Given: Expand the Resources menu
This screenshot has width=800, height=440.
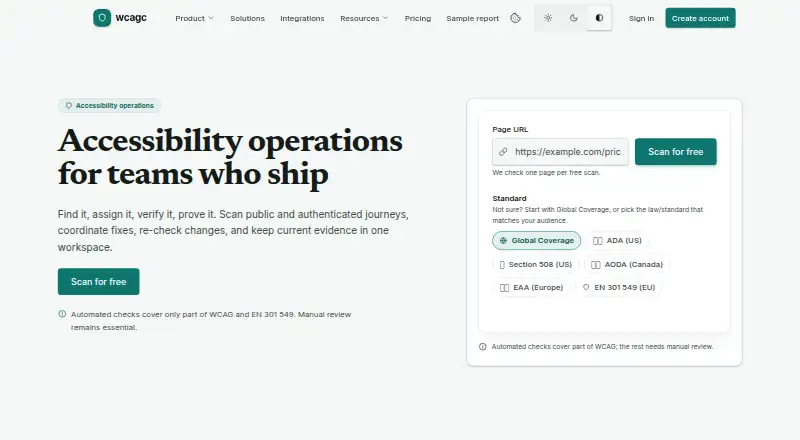Looking at the screenshot, I should point(364,18).
